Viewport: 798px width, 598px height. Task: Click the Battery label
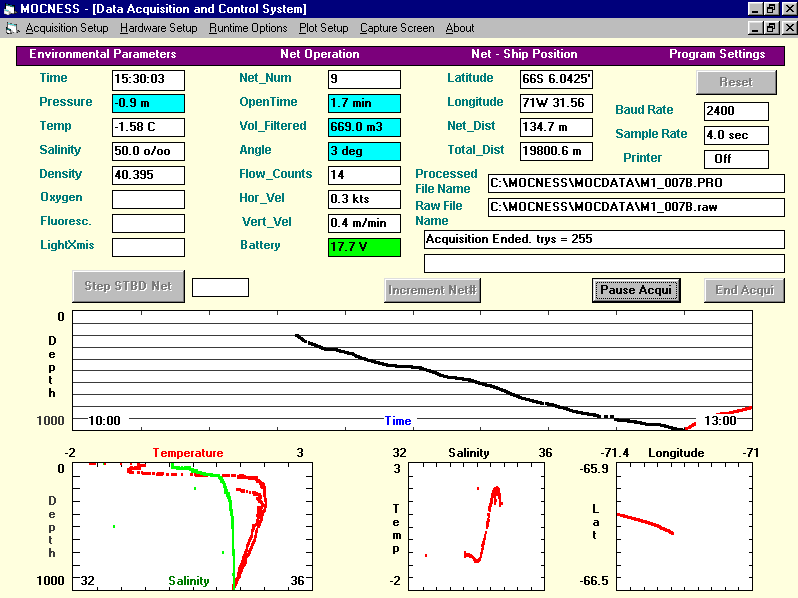[x=260, y=245]
